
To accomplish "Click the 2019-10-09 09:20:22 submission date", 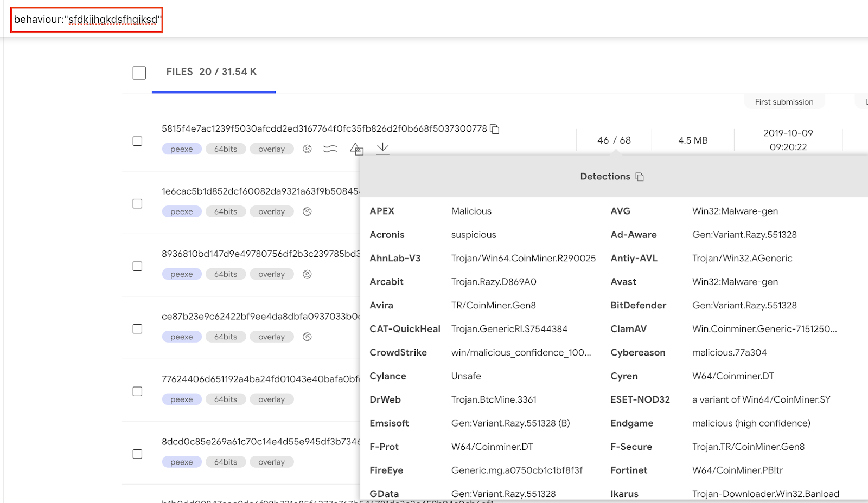I will point(788,140).
